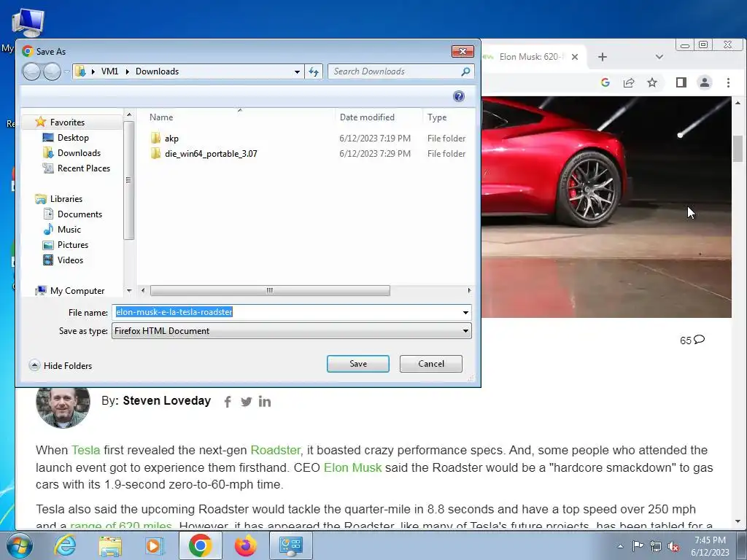Open Music library

[x=69, y=230]
